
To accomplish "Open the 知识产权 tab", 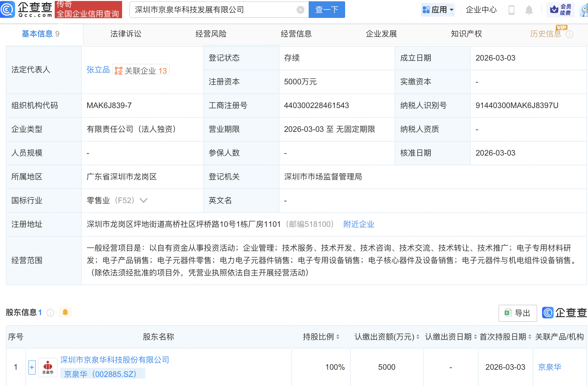I will (467, 34).
